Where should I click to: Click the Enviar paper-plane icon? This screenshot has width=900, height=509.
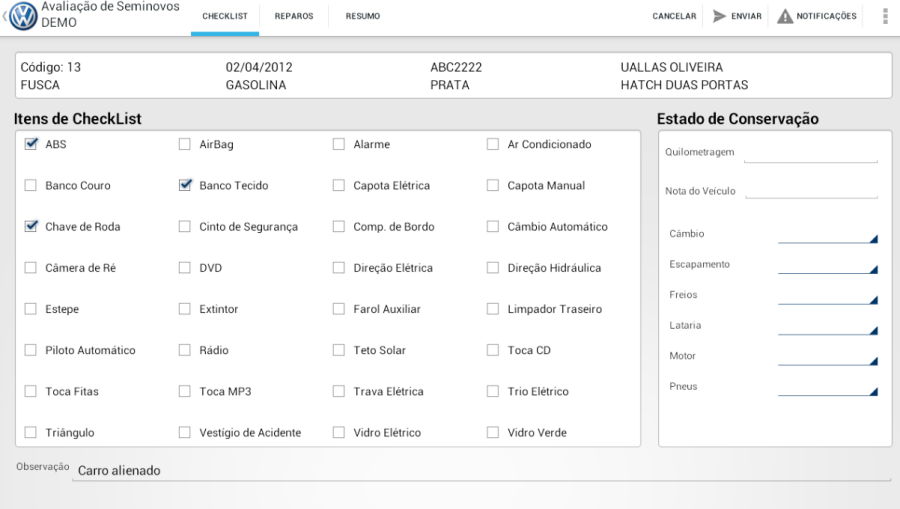[x=719, y=16]
